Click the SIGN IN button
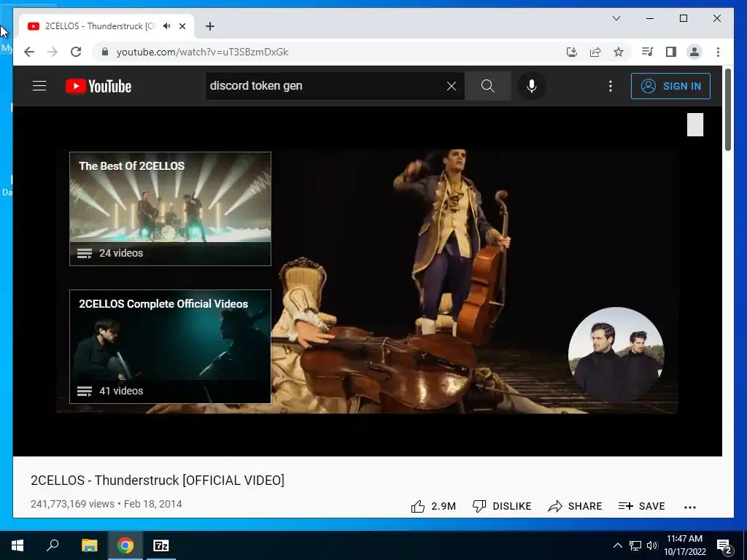Image resolution: width=747 pixels, height=560 pixels. coord(670,86)
